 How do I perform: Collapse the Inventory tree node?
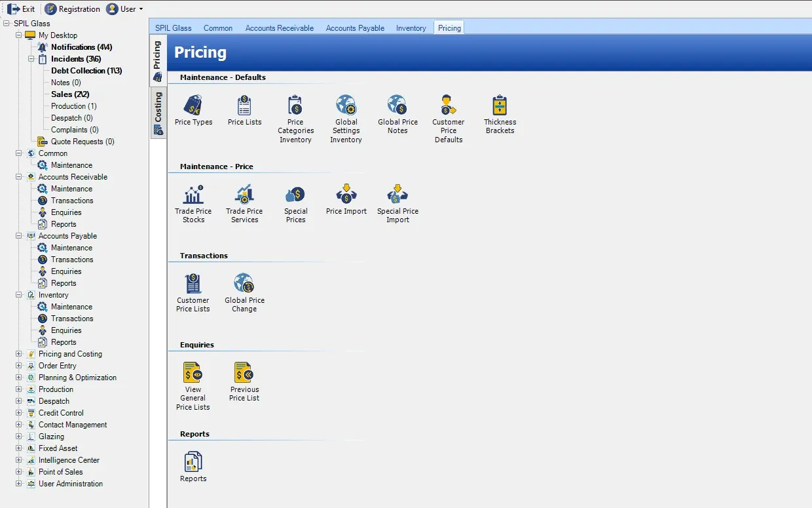(19, 295)
